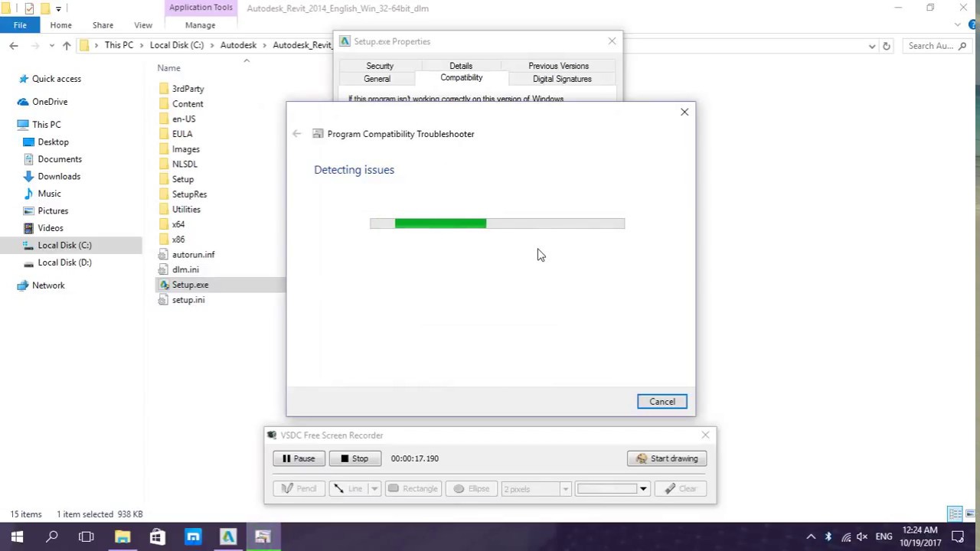
Task: Click Autodesk in address breadcrumb
Action: coord(238,45)
